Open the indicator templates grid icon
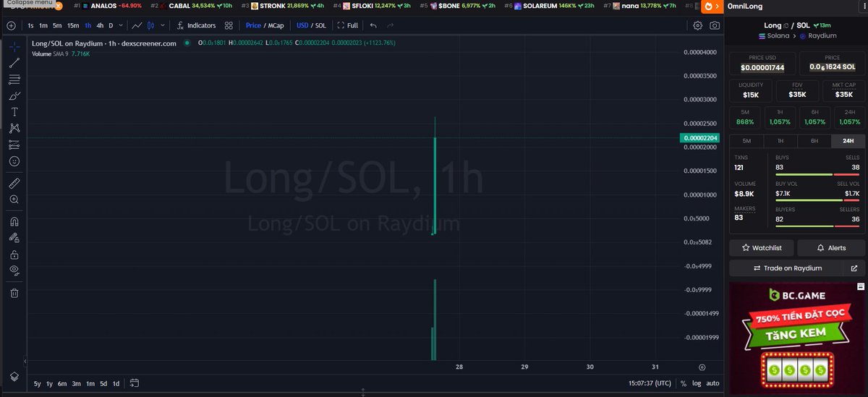 point(229,25)
